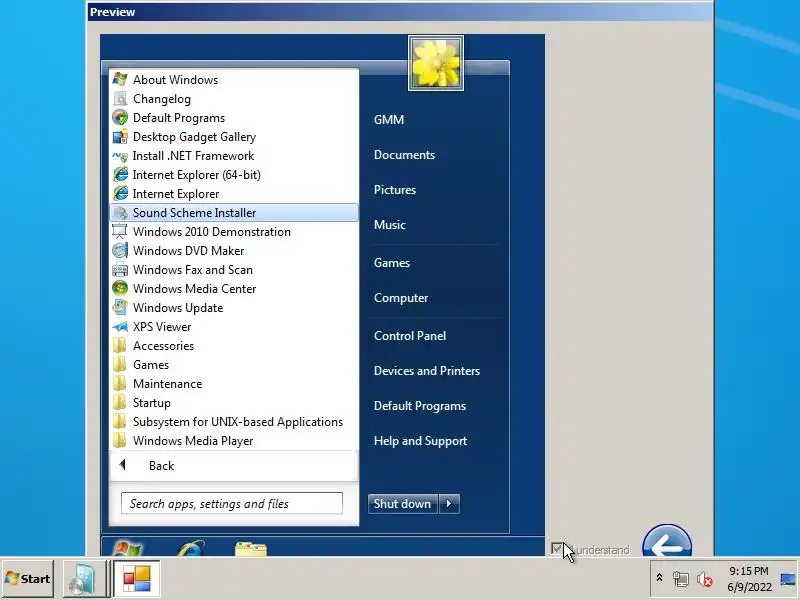Click the Changelog document icon
The width and height of the screenshot is (800, 600).
(x=120, y=98)
